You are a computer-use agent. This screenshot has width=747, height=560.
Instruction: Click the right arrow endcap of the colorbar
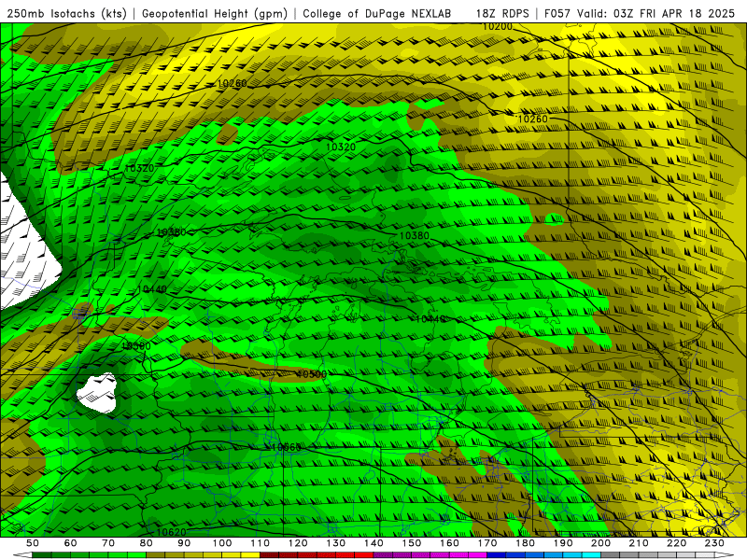725,555
